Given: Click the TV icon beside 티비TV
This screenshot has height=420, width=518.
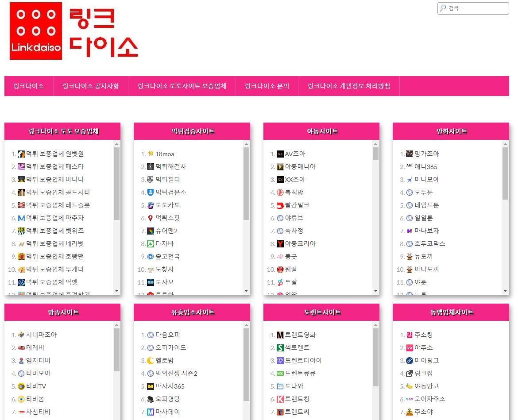Looking at the screenshot, I should (x=21, y=386).
